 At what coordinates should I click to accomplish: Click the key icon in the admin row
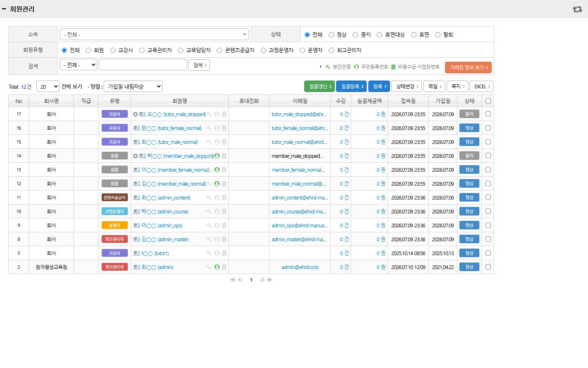pos(209,267)
